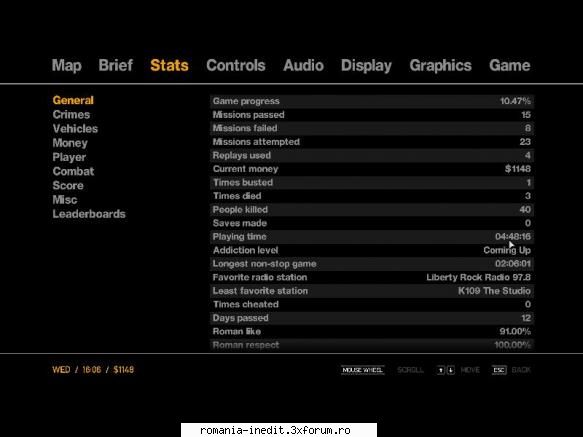Click the down arrow key icon
Screen dimensions: 583x437
pyautogui.click(x=451, y=370)
